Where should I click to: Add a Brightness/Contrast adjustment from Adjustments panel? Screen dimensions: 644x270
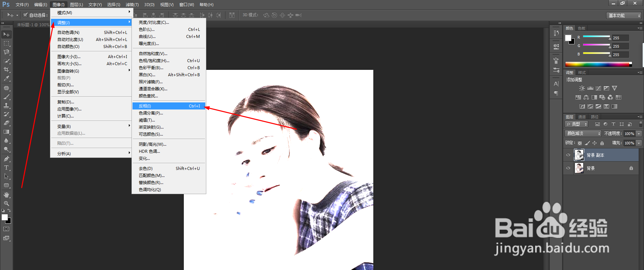point(582,88)
